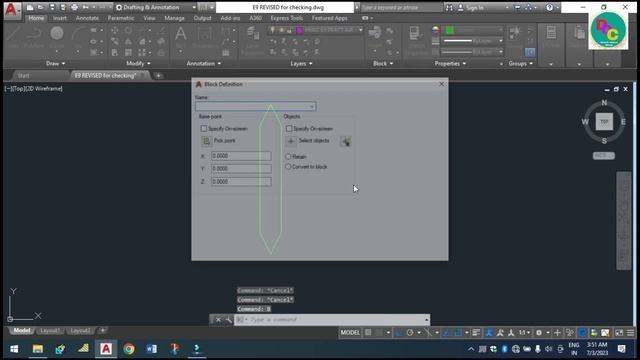Expand the Groups panel

[520, 64]
